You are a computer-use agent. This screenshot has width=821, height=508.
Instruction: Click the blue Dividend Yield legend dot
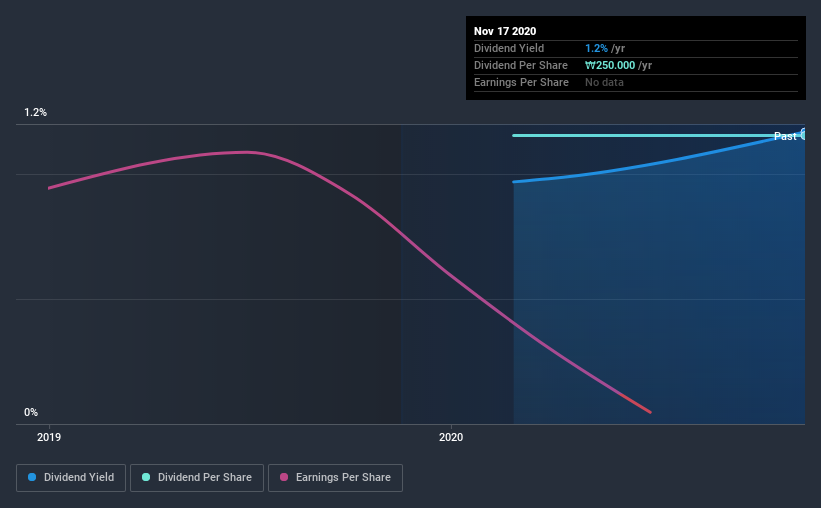pos(32,477)
